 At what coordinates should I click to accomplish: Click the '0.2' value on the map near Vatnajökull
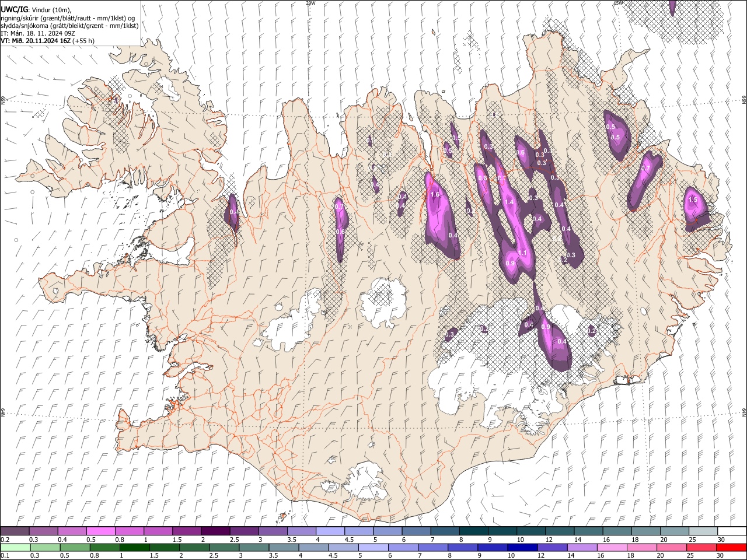592,331
